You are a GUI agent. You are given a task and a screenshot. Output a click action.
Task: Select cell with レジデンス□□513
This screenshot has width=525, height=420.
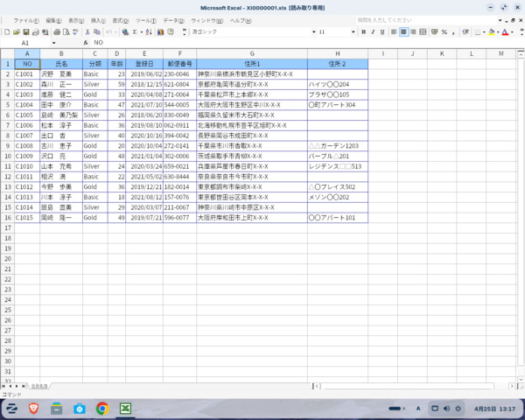tap(338, 166)
